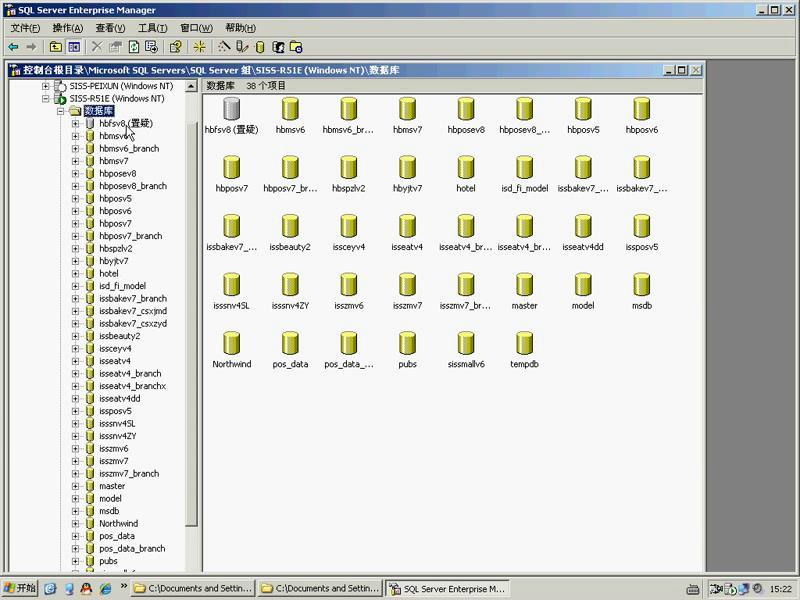Click the Run a Wizard wand icon

pos(223,47)
